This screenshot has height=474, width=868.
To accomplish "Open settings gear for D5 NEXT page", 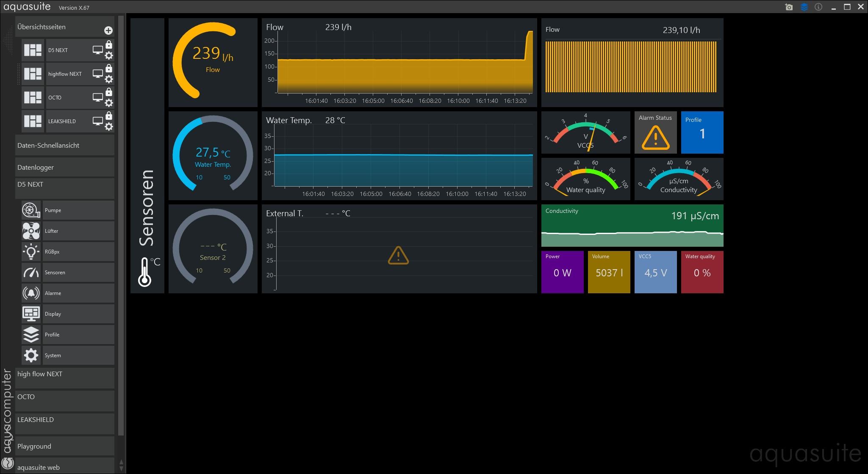I will click(109, 55).
